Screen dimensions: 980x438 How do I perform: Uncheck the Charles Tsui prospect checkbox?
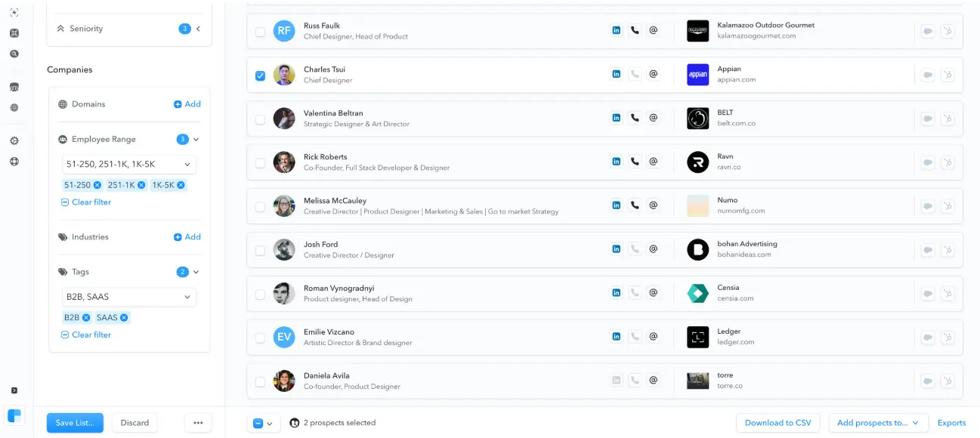pyautogui.click(x=260, y=76)
